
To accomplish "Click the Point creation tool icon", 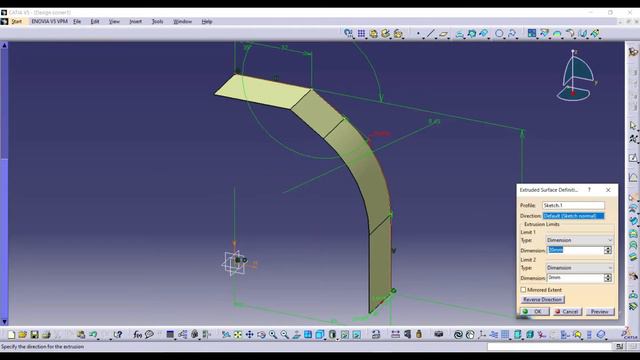I will click(x=418, y=34).
